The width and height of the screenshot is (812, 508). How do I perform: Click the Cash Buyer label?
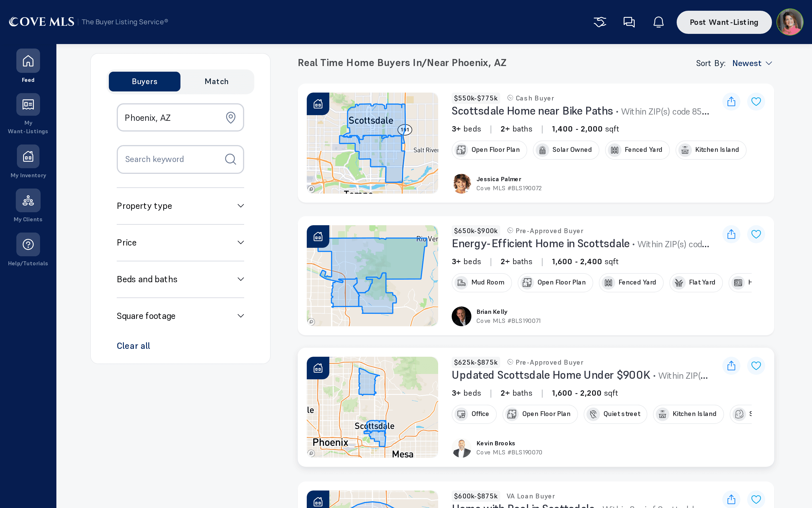tap(535, 98)
